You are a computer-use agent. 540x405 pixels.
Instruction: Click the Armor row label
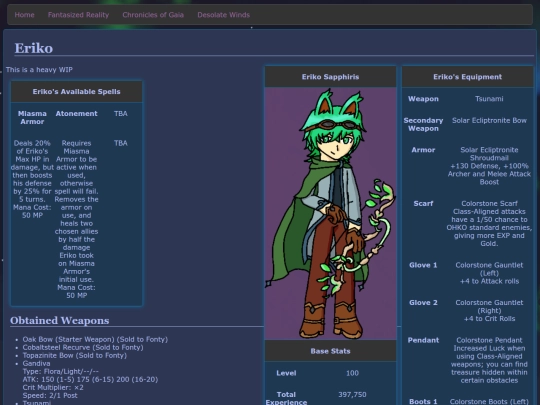[423, 150]
